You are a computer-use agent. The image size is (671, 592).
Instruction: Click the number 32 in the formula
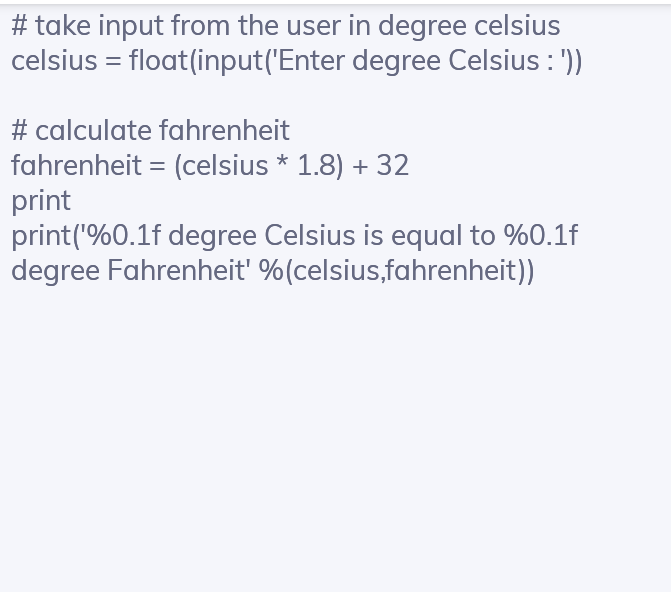tap(392, 165)
